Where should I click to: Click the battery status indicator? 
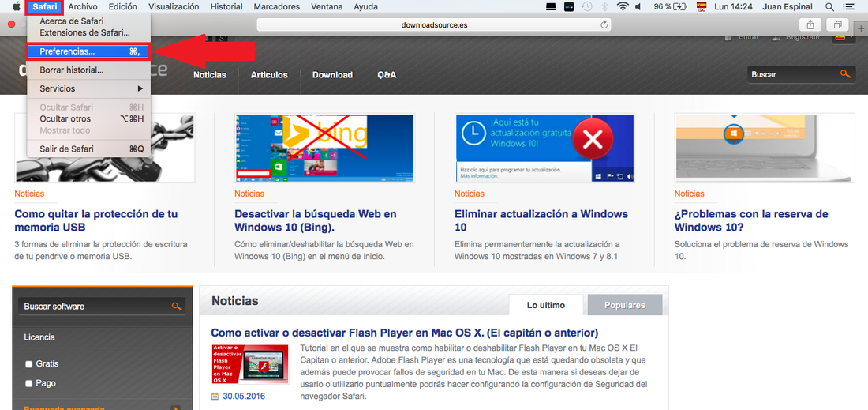point(671,6)
